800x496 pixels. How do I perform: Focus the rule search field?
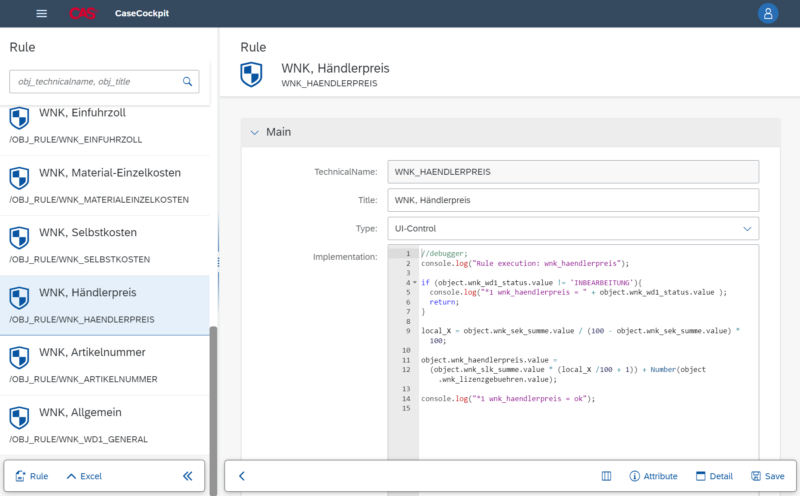(x=104, y=82)
